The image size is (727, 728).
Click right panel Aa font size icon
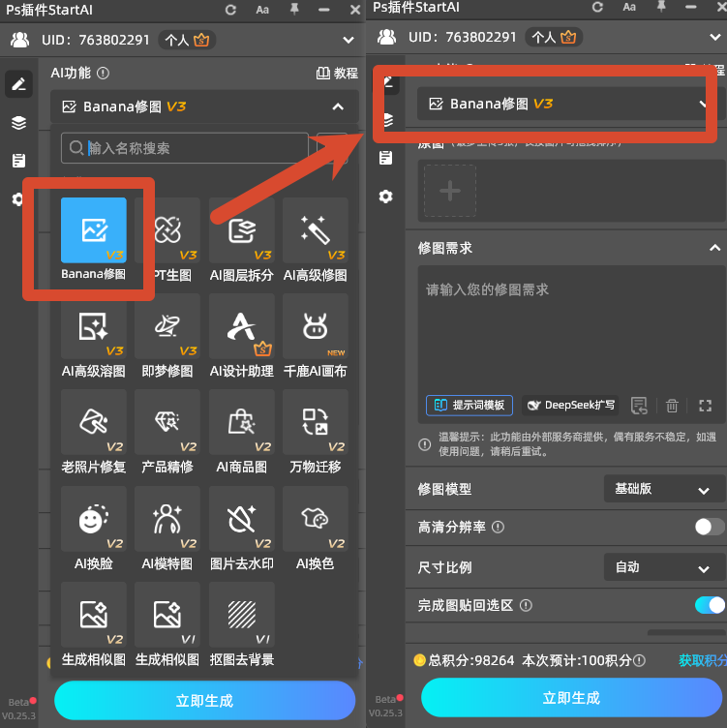[x=629, y=7]
